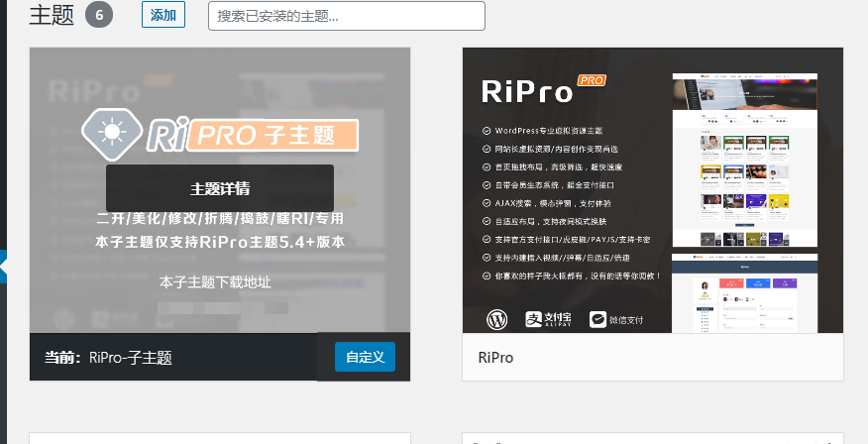Click the RiPro theme name label

pos(495,358)
